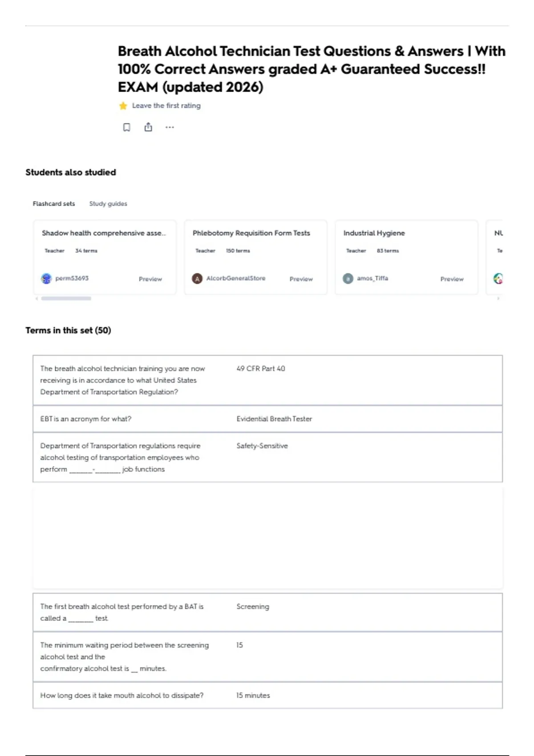534x756 pixels.
Task: Switch to the Flashcard sets tab
Action: pos(54,204)
